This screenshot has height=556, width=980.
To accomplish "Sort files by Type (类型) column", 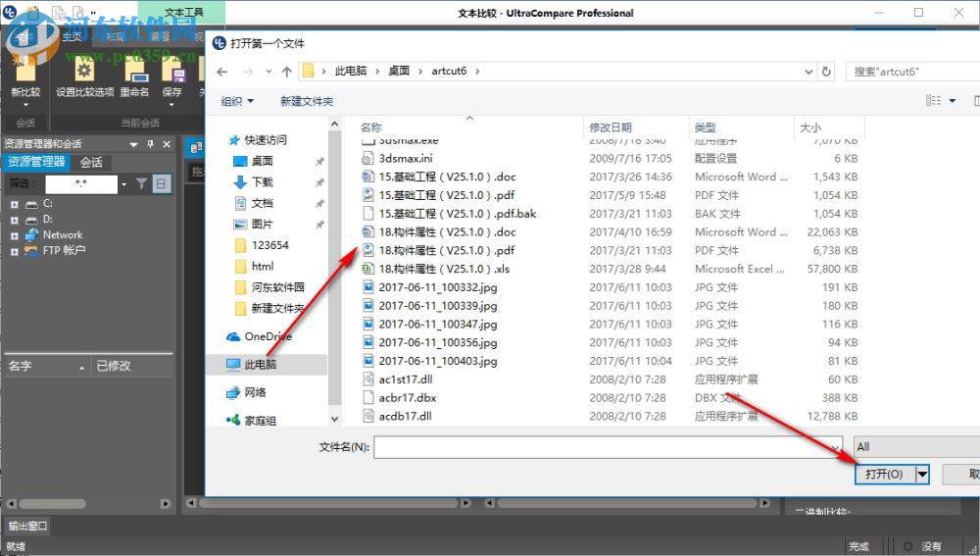I will [705, 127].
